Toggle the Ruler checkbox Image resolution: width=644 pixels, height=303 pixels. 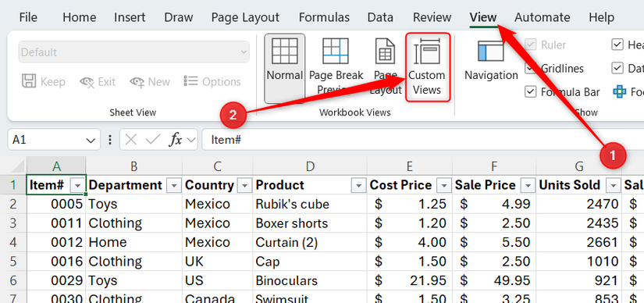[531, 45]
